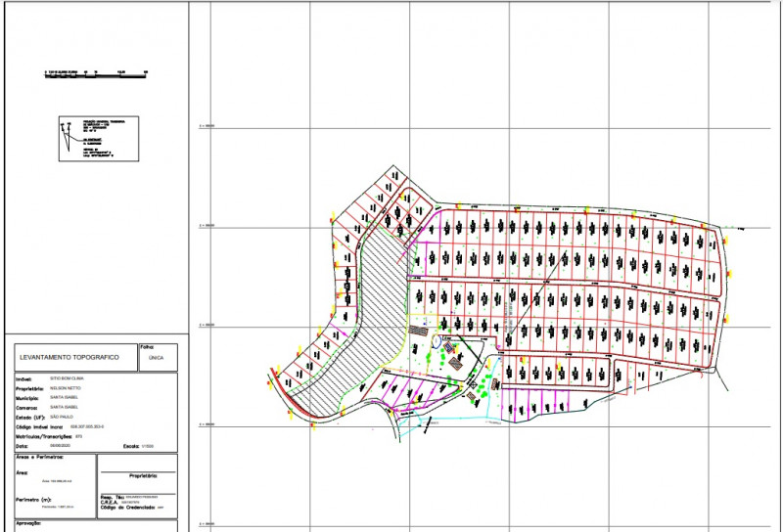
Task: Click the 'C.R.E.A.' label
Action: point(110,502)
